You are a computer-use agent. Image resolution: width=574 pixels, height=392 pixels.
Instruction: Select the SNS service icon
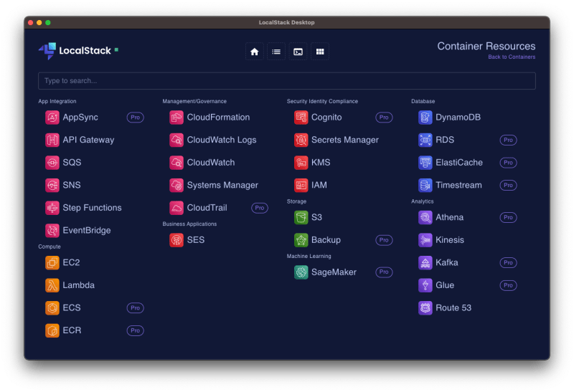(52, 186)
